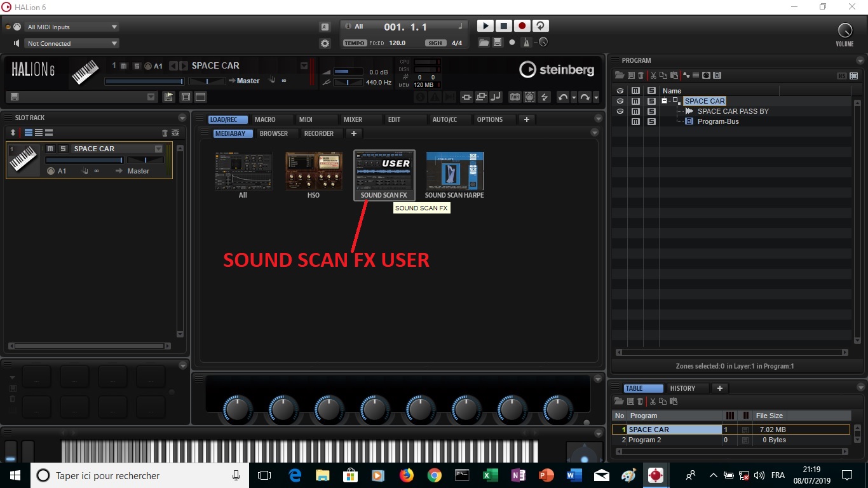Open the All MIDI Inputs dropdown
This screenshot has height=488, width=868.
point(70,27)
